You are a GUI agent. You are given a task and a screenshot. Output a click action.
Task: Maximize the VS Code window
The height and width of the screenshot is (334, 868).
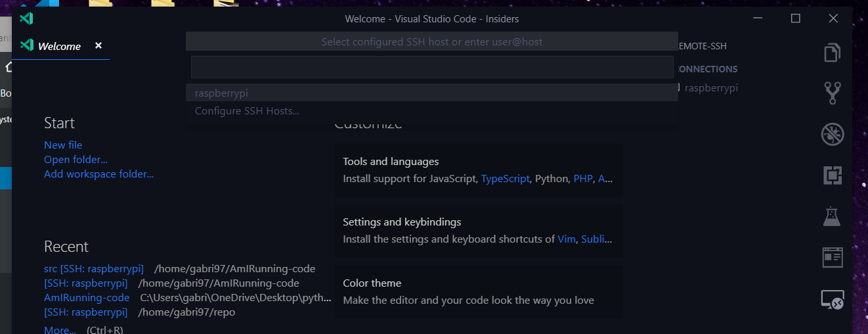click(796, 18)
